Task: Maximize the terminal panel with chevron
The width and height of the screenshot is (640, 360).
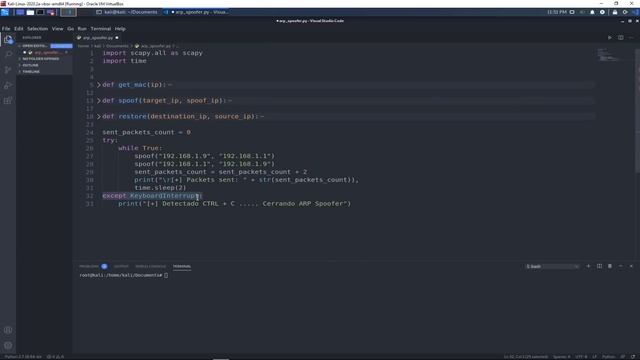Action: pos(620,266)
